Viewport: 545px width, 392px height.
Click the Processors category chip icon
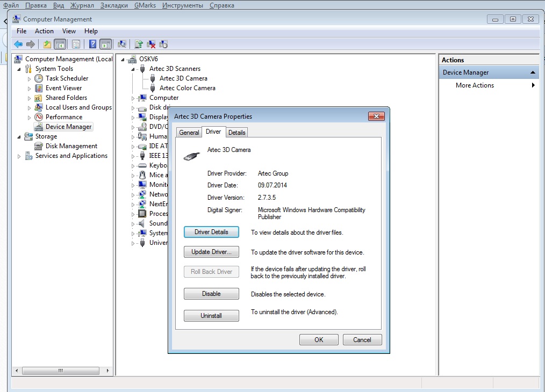click(142, 214)
